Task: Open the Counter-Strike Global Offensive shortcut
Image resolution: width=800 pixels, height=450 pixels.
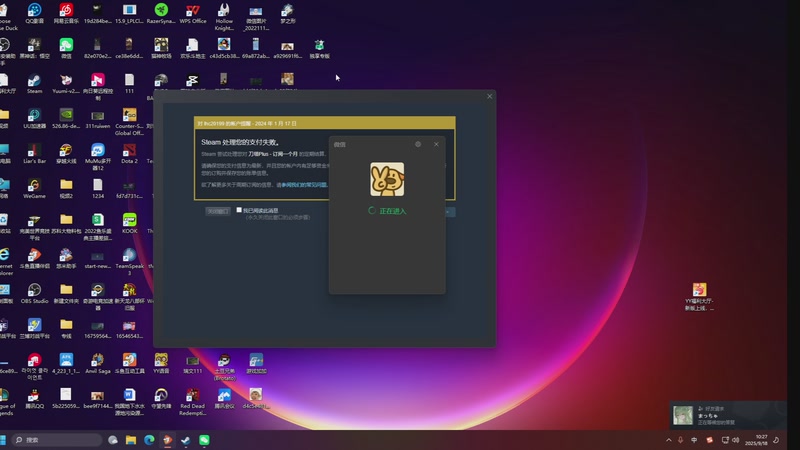Action: point(129,122)
